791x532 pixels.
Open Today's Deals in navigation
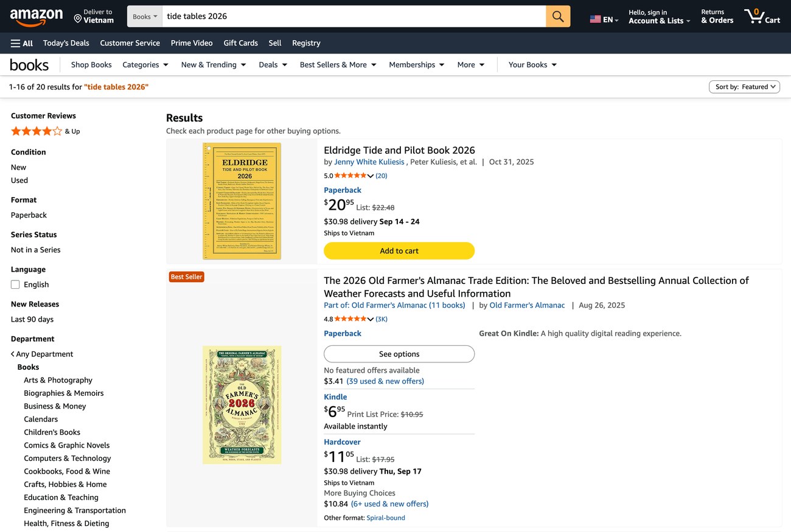(66, 43)
